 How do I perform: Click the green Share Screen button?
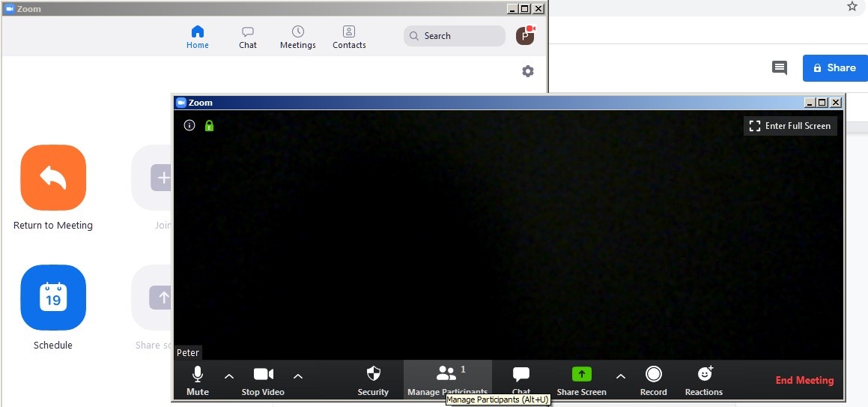click(581, 381)
